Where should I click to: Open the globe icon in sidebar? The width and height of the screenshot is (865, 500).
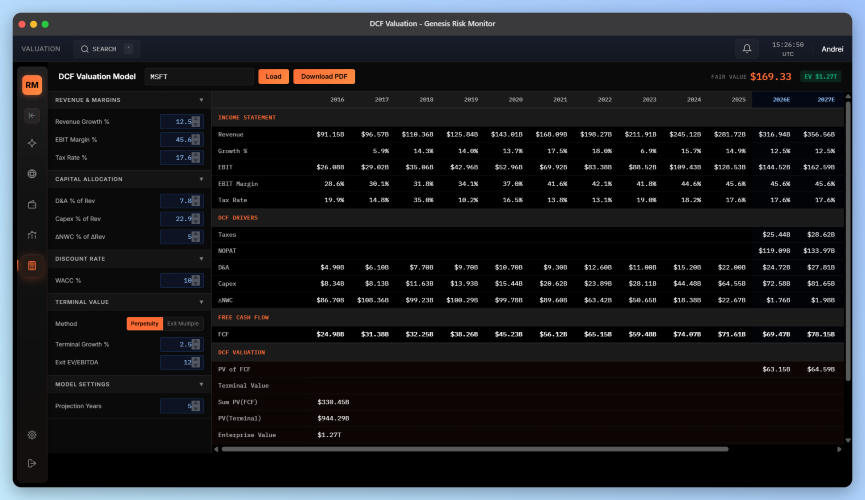tap(32, 174)
